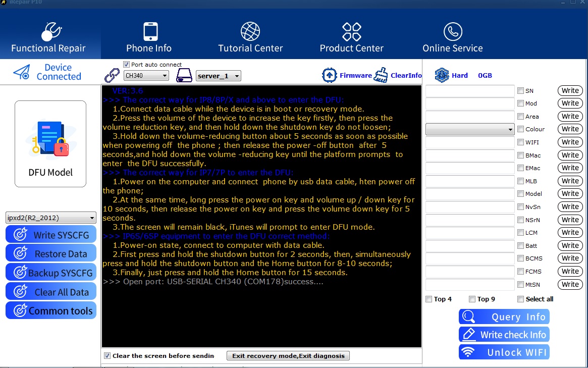Click the Write SYSCFG button
The image size is (588, 368).
tap(50, 235)
